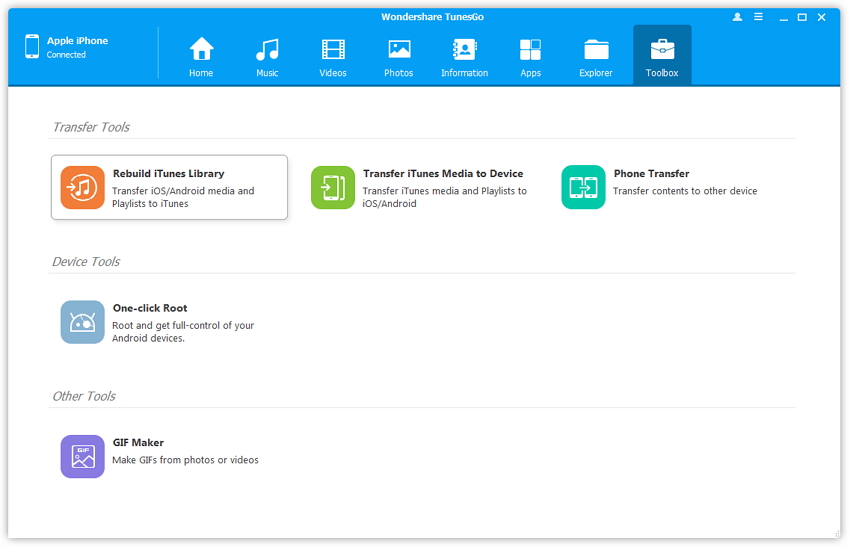Click the Transfer iTunes Media to Device title
The height and width of the screenshot is (547, 850).
click(x=443, y=174)
